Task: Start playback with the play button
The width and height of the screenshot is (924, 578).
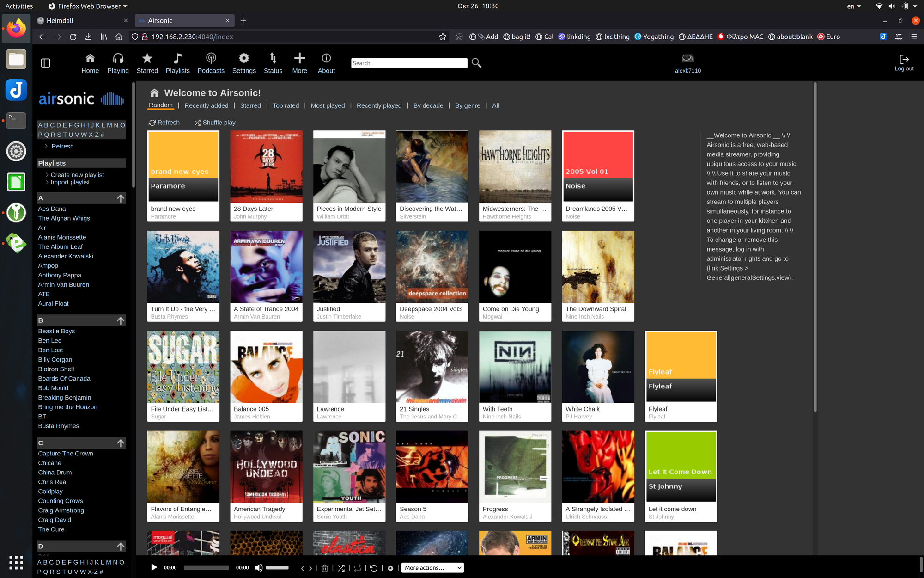Action: tap(154, 567)
